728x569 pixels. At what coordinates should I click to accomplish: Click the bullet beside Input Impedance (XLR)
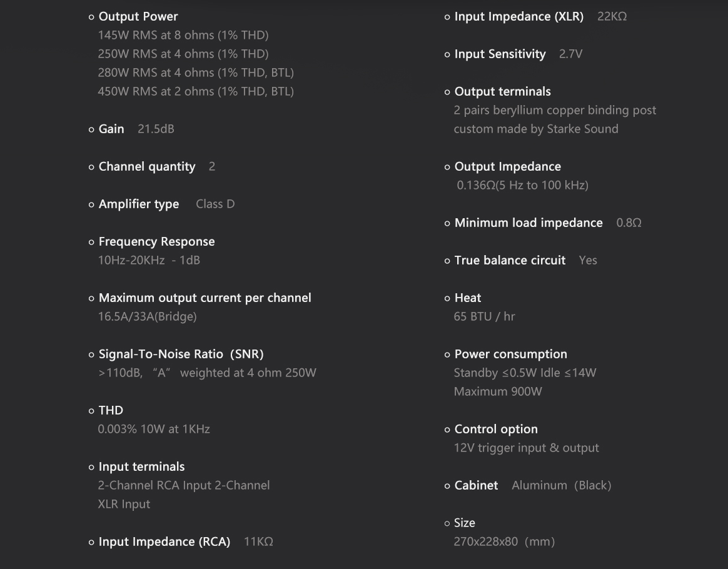coord(447,17)
